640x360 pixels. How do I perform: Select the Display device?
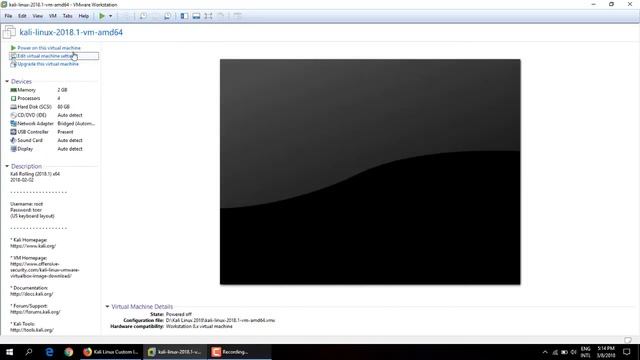tap(52, 149)
